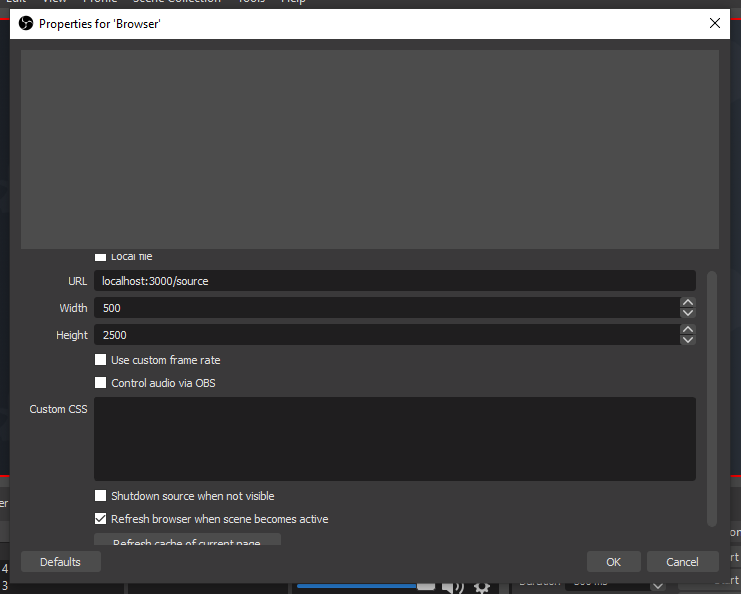
Task: Click the Defaults button
Action: pos(60,561)
